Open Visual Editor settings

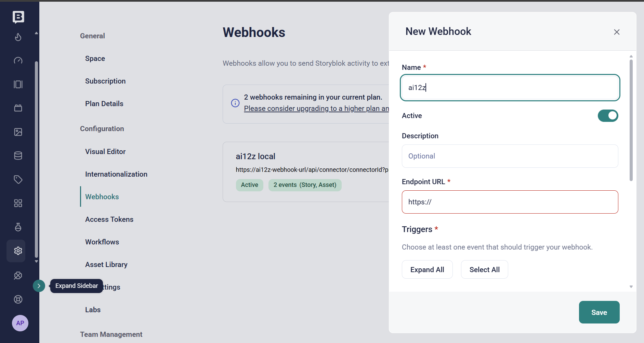coord(105,152)
